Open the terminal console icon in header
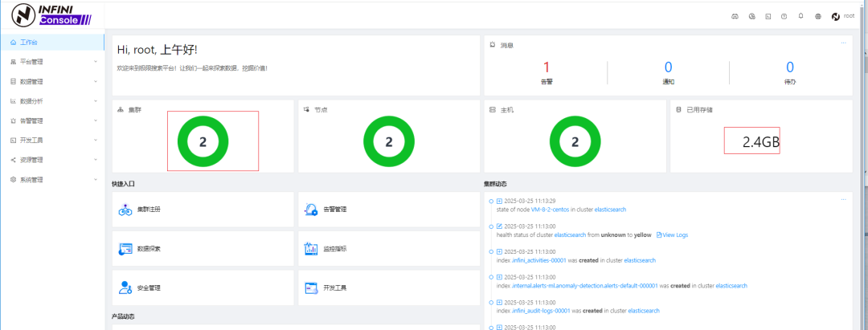The width and height of the screenshot is (868, 330). [768, 17]
